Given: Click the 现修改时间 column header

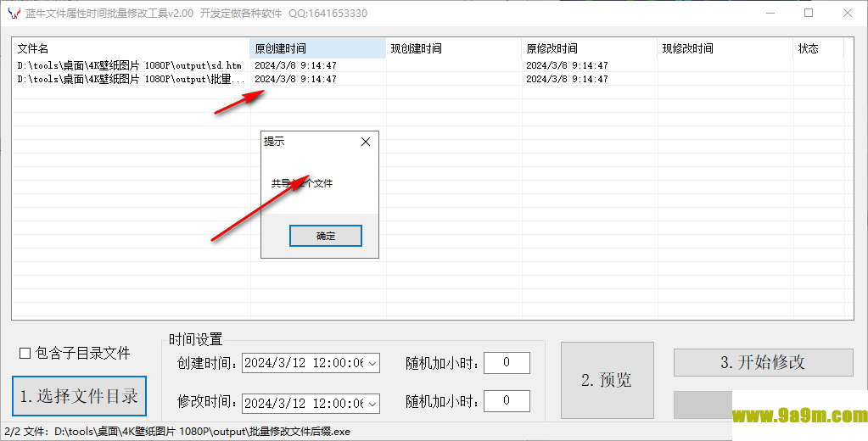Looking at the screenshot, I should click(x=725, y=48).
